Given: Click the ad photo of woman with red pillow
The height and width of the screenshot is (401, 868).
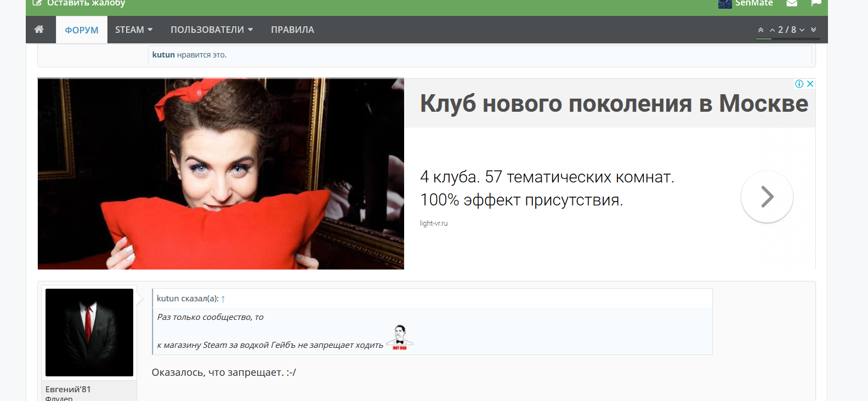Looking at the screenshot, I should (221, 174).
